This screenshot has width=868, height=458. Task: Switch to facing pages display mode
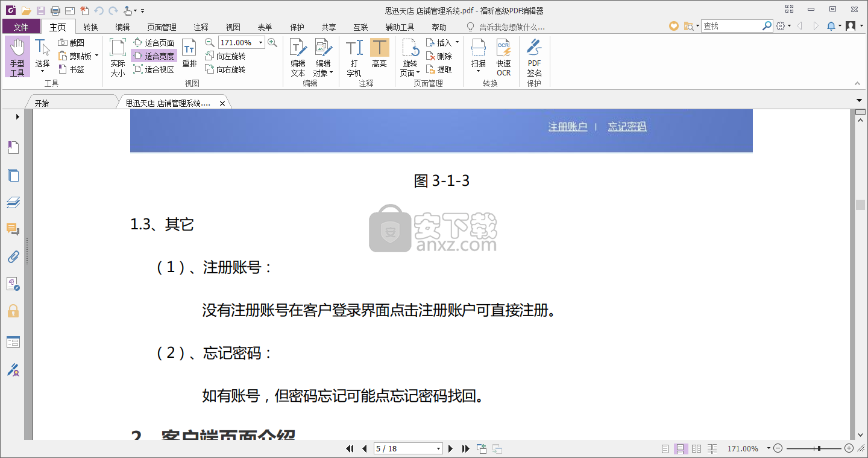tap(696, 448)
